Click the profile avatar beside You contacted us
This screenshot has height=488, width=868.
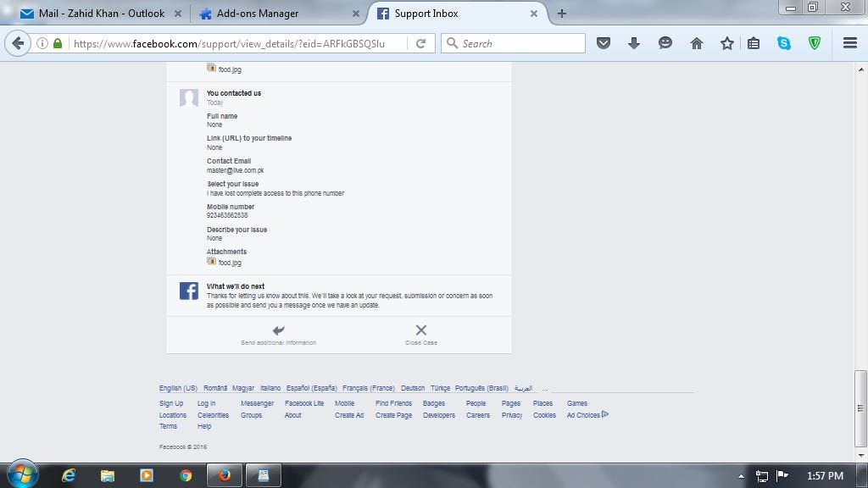coord(189,98)
